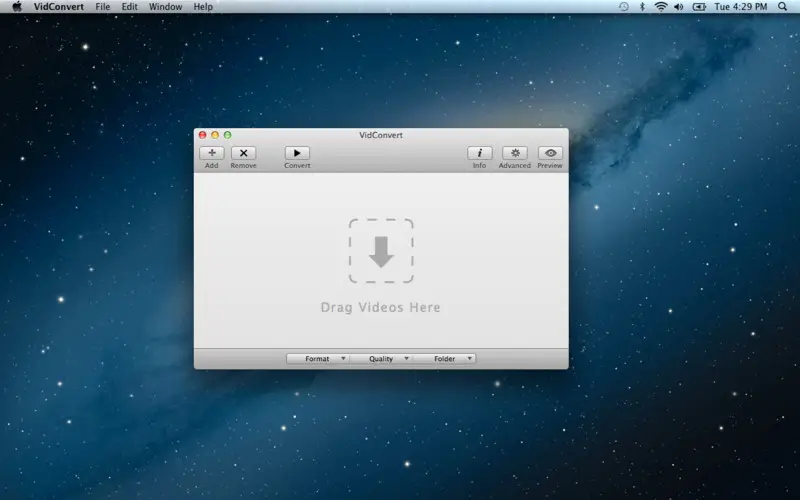Open the Apple menu
Viewport: 800px width, 500px height.
point(17,7)
